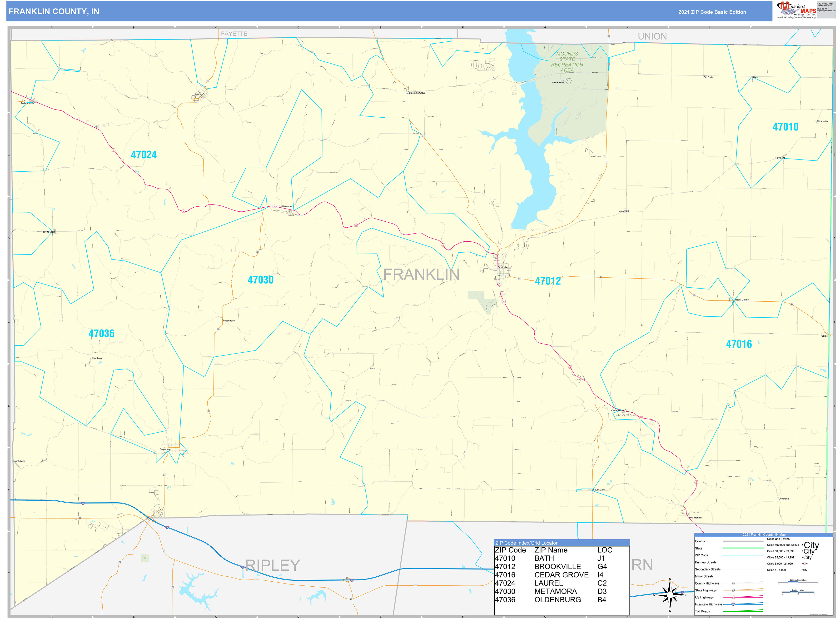This screenshot has width=840, height=619.
Task: Select the FRANKLIN COUNTY, IN title
Action: coord(54,12)
